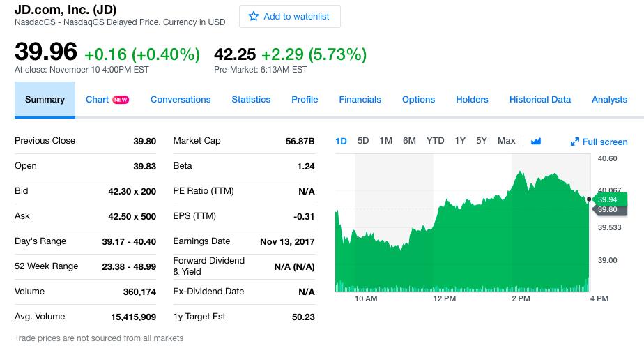Open the Summary tab
The width and height of the screenshot is (644, 348).
45,100
